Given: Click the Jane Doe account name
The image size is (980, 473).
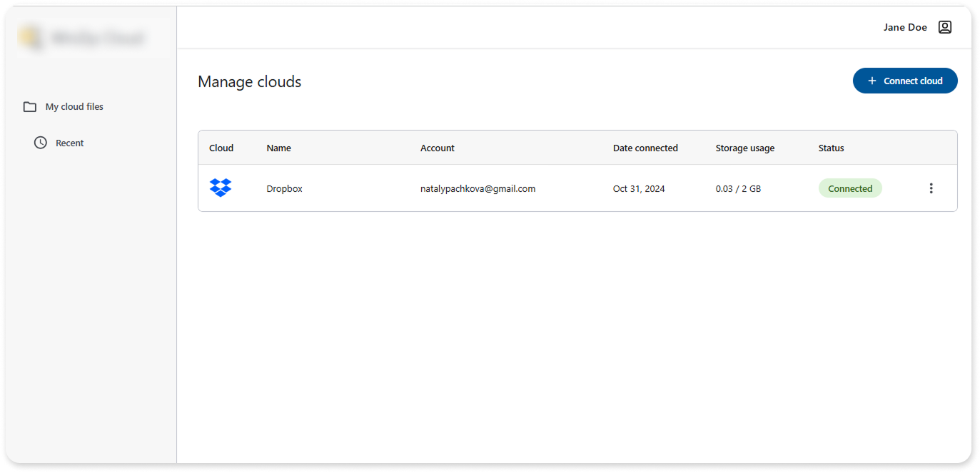Looking at the screenshot, I should click(x=905, y=27).
